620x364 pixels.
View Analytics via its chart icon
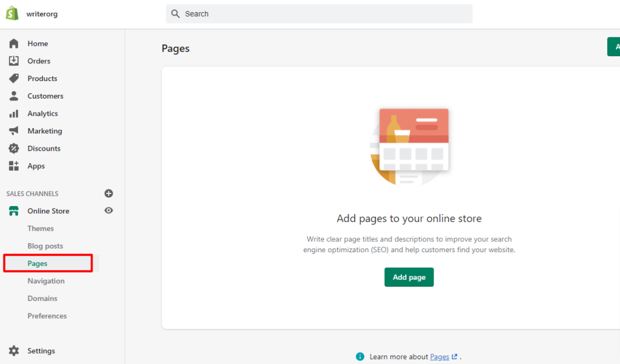click(14, 113)
